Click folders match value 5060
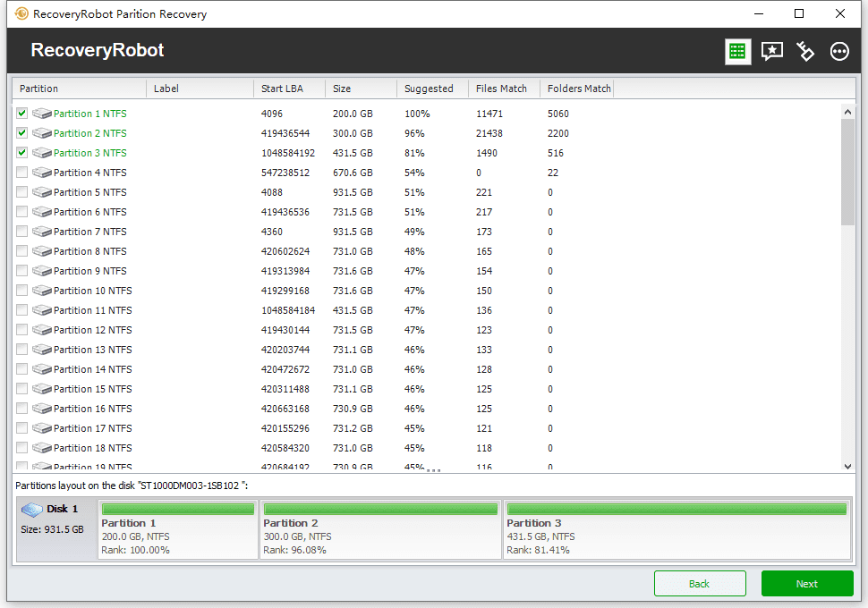 point(558,114)
